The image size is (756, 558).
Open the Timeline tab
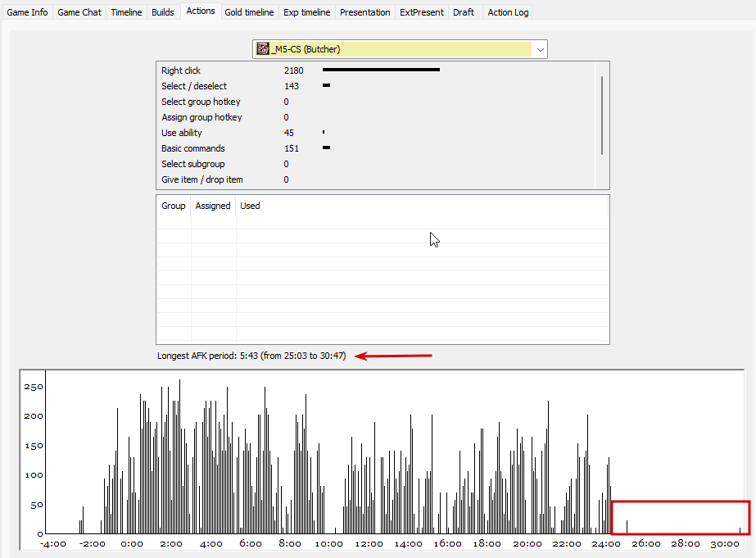click(x=126, y=12)
